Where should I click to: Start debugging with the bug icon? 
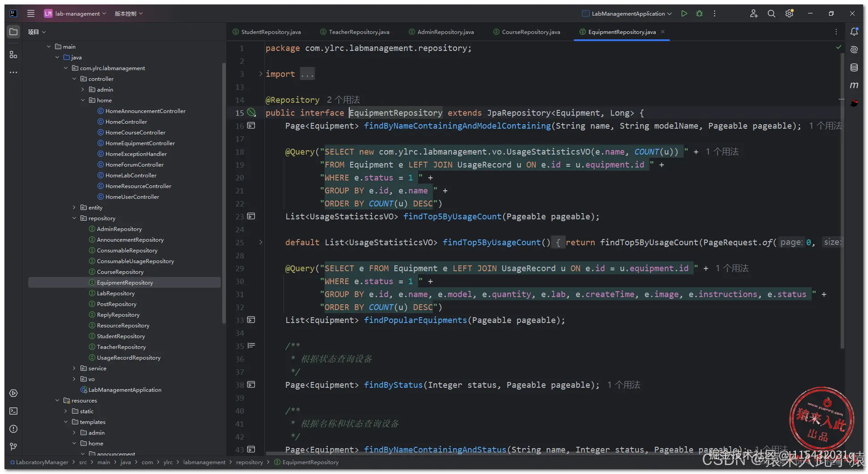pos(699,13)
